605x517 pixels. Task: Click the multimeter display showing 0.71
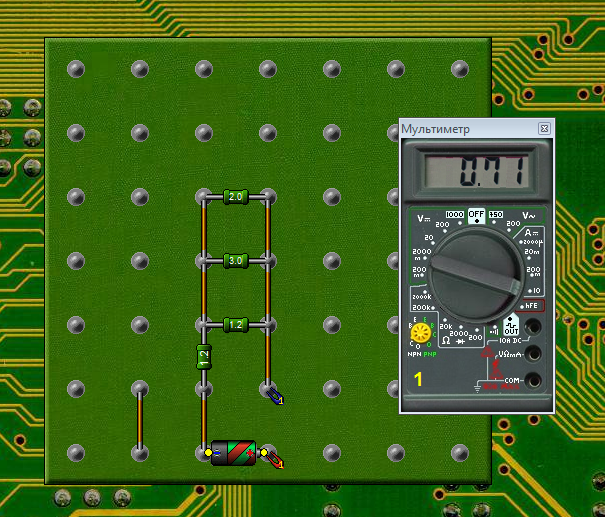coord(476,172)
